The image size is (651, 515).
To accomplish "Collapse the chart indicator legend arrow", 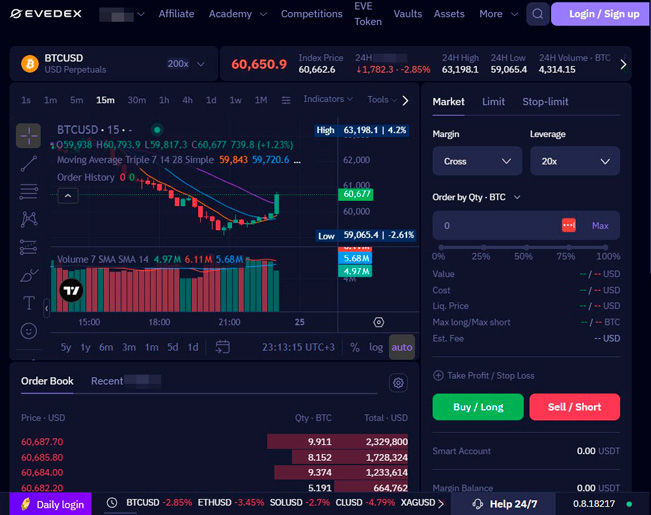I will click(x=68, y=196).
